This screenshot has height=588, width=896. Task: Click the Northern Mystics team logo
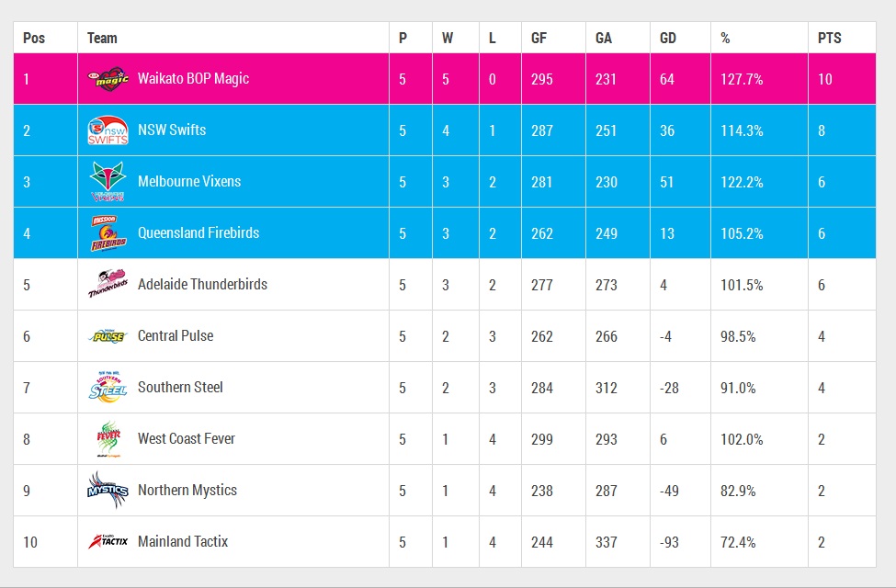click(108, 491)
